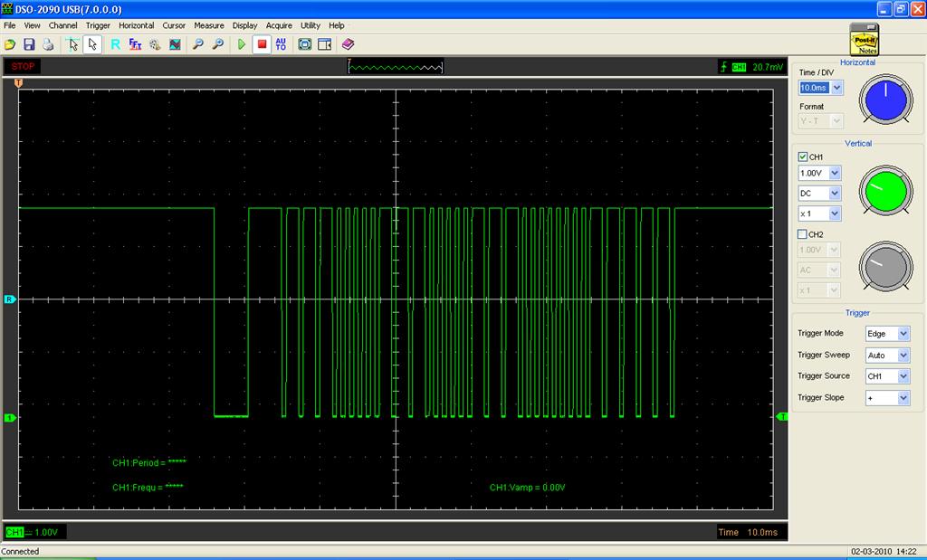Open the Trigger Mode Edge dropdown

tap(903, 334)
